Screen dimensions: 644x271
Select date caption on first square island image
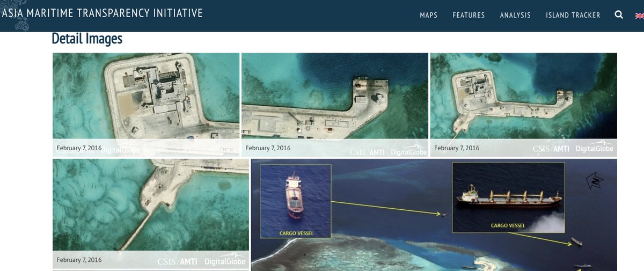tap(79, 148)
